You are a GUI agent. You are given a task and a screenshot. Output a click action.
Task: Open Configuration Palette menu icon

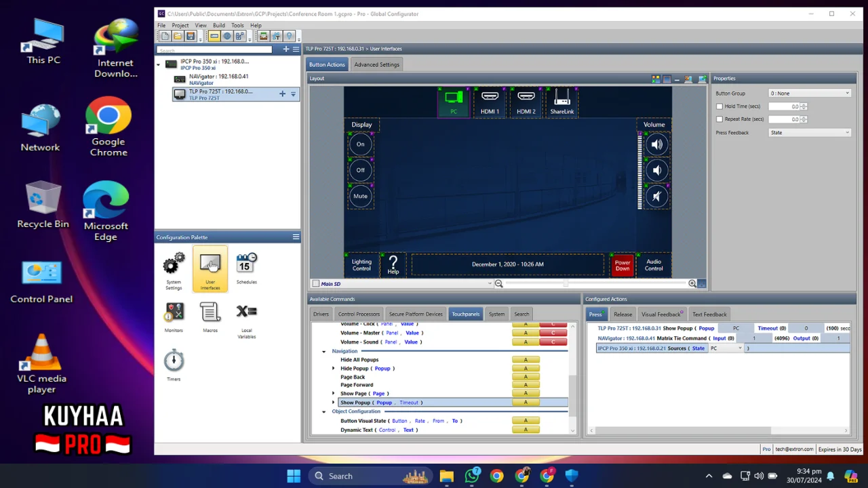point(296,237)
